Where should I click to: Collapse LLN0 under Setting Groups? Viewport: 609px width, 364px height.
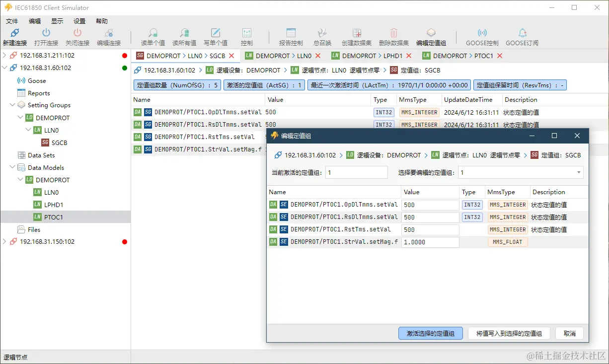[28, 130]
